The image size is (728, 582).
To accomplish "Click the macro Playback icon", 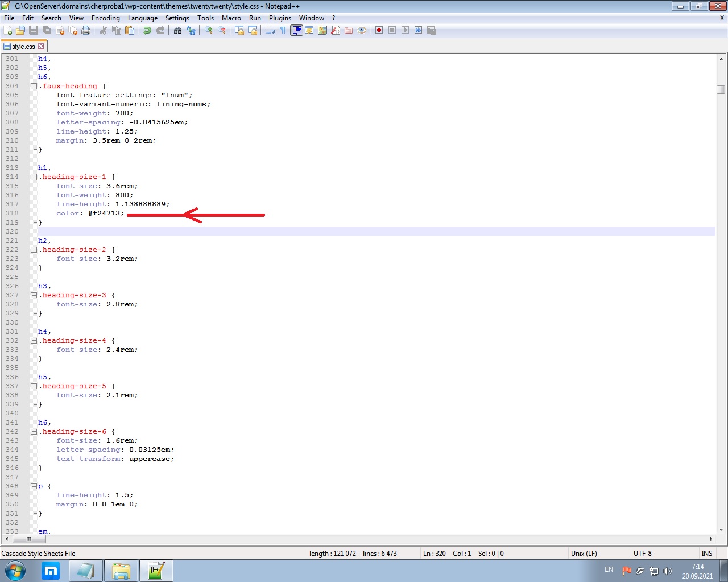I will 406,30.
